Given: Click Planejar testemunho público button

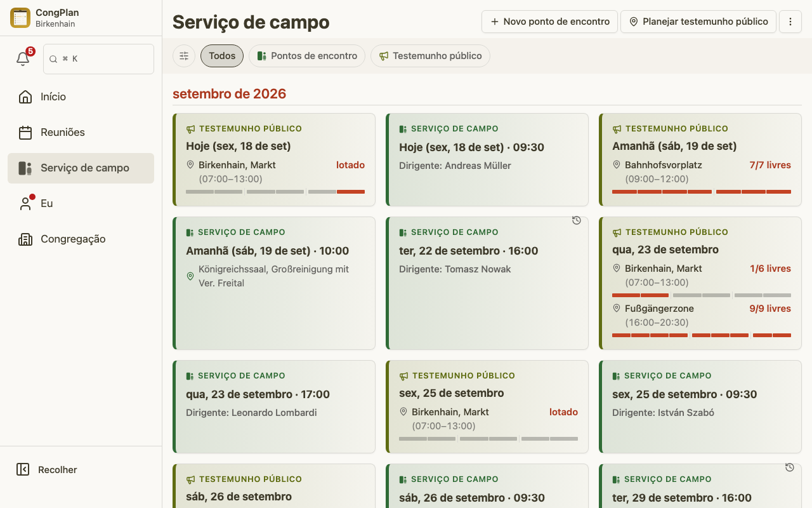Looking at the screenshot, I should coord(698,22).
